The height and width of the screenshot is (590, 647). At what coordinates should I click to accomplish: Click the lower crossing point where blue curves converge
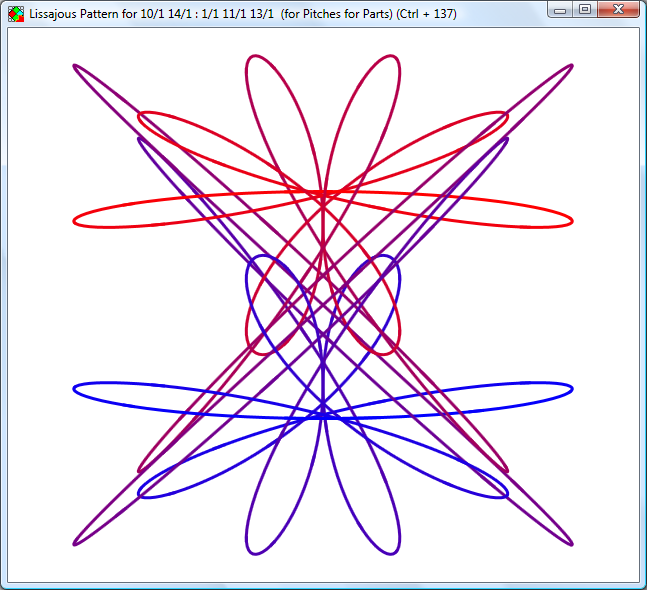tap(323, 411)
